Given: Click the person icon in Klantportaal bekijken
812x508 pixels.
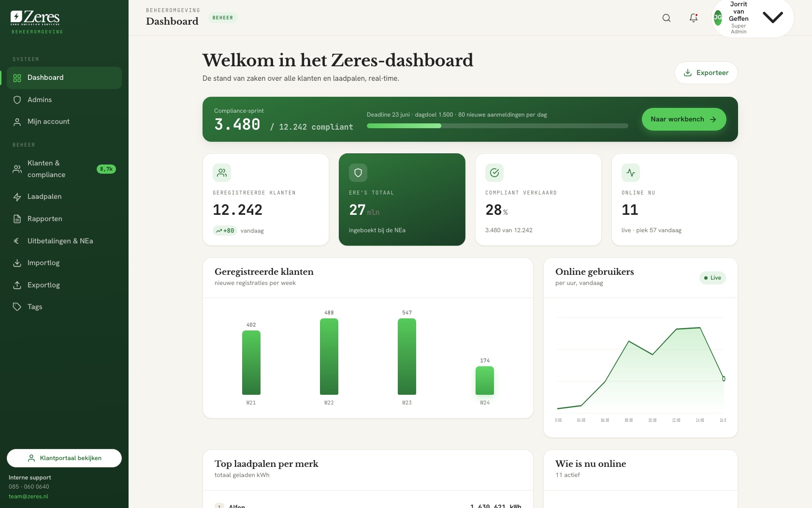Looking at the screenshot, I should point(31,458).
